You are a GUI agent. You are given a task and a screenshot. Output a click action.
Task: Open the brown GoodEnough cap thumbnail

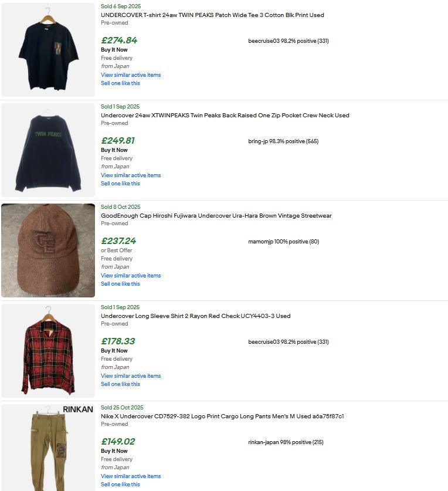(x=48, y=250)
